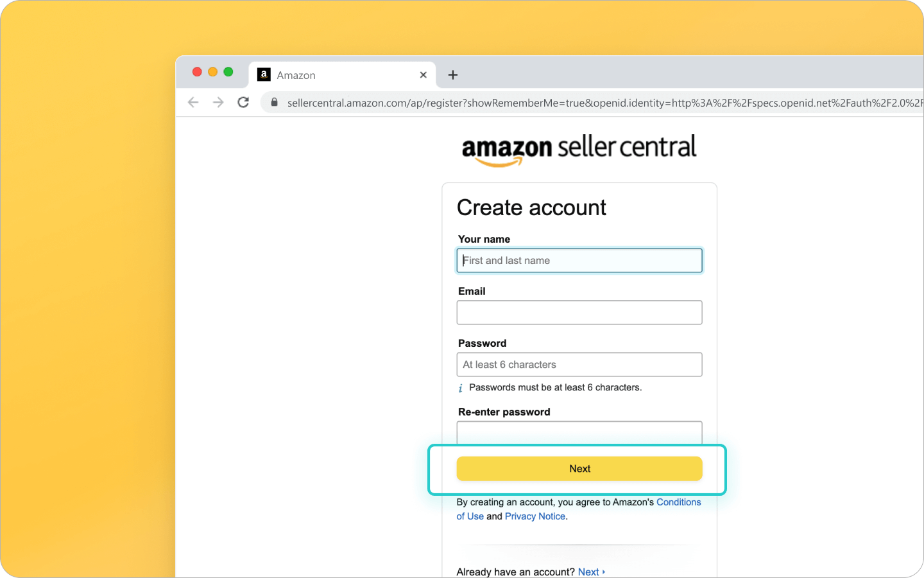Open a new tab with the plus icon

(x=452, y=75)
